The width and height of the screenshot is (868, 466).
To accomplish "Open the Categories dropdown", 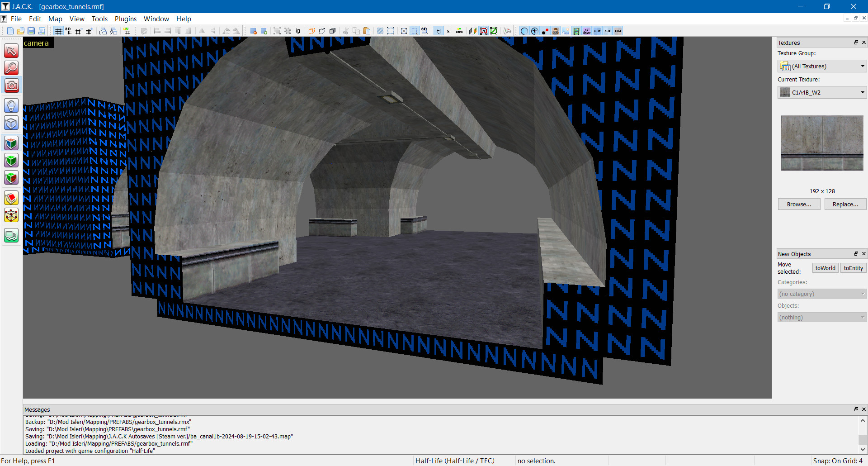I will [822, 294].
